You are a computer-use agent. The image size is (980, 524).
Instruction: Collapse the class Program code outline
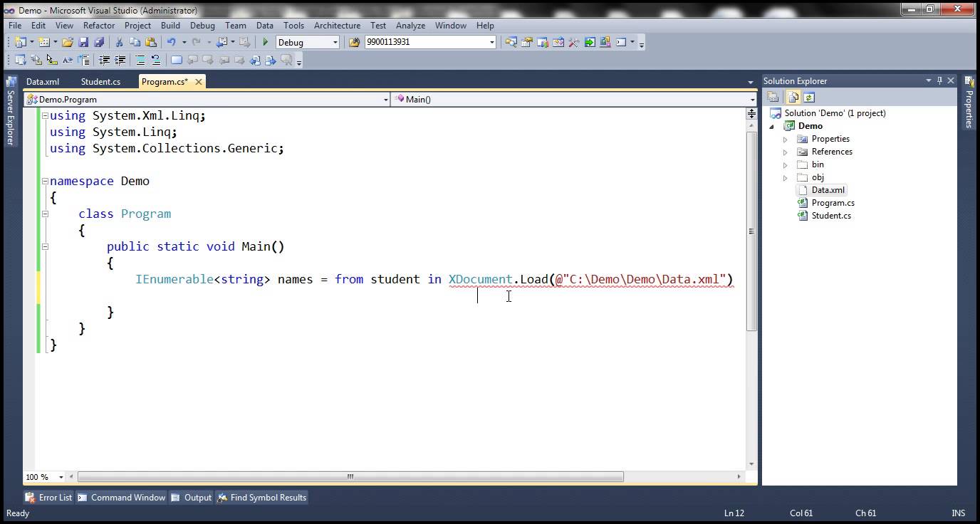45,214
